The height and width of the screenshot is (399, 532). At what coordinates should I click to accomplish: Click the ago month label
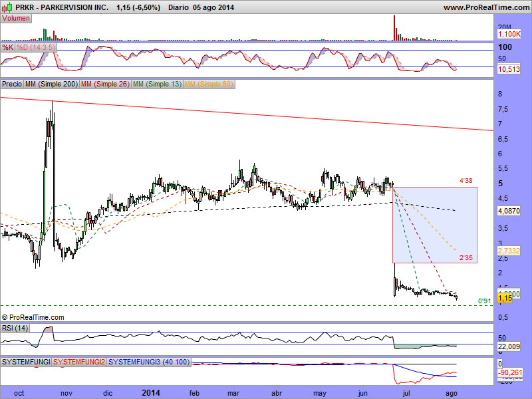(451, 394)
